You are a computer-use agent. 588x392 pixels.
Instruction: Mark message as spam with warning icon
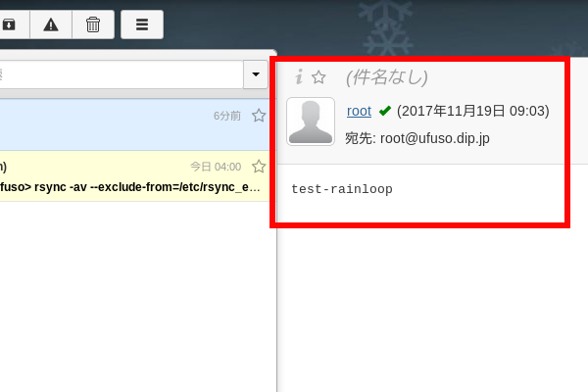pyautogui.click(x=51, y=24)
